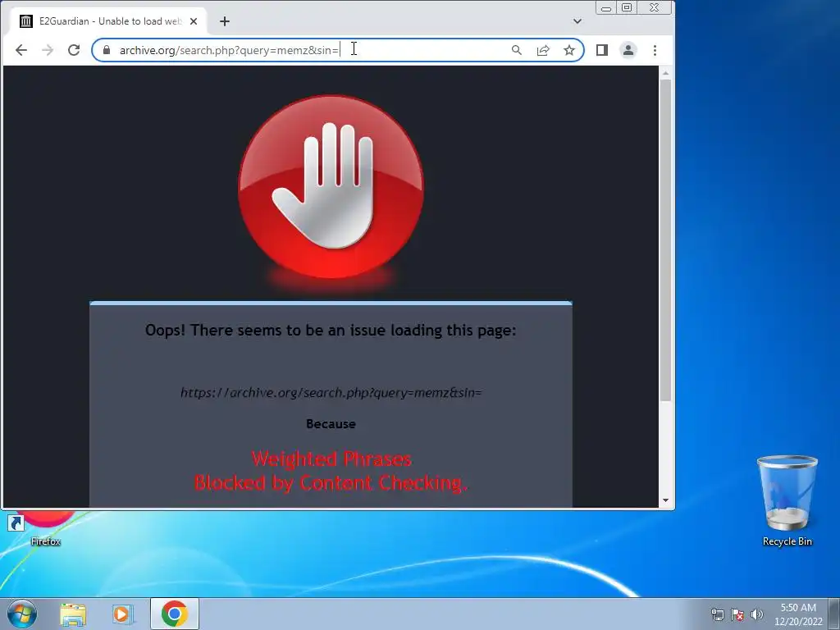Screen dimensions: 840x630
Task: Open Action Center flag icon
Action: click(x=737, y=614)
